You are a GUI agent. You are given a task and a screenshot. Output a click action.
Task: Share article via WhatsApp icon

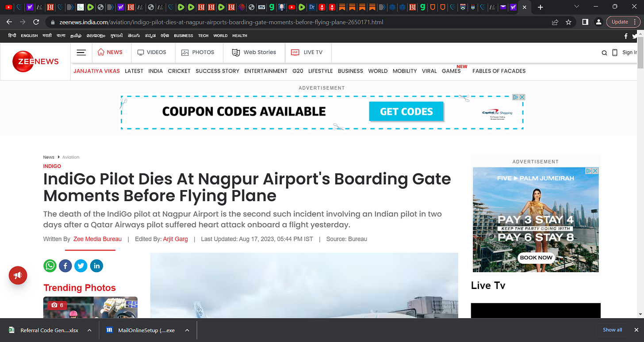50,266
